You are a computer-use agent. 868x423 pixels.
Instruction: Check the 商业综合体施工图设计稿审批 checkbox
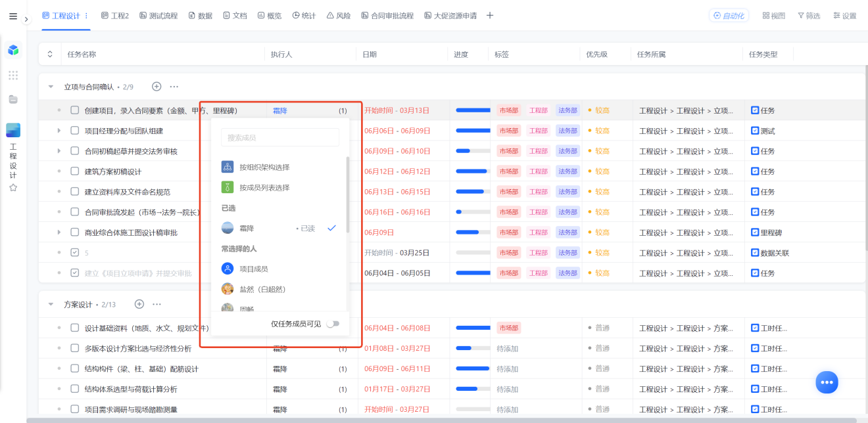(x=75, y=233)
